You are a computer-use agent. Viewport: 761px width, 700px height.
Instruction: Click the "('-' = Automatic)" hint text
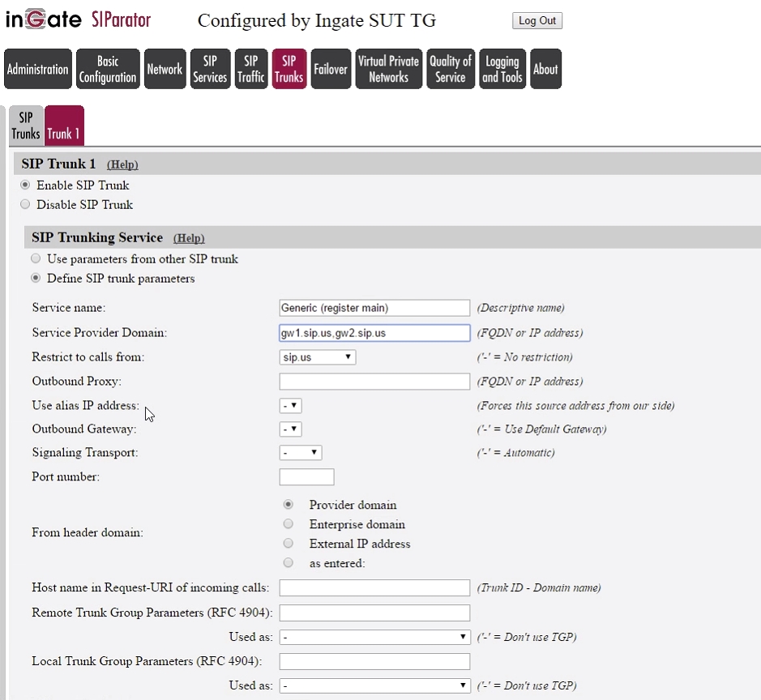click(x=516, y=453)
